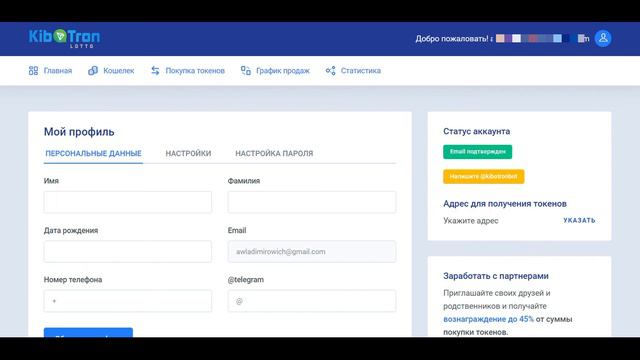Click the green Email подтвержден badge
The image size is (640, 360).
(478, 152)
